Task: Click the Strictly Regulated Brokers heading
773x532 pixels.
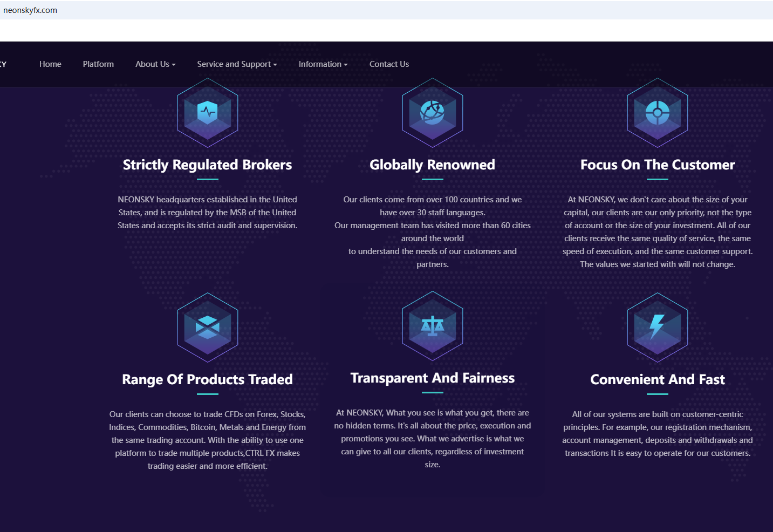Action: click(x=208, y=165)
